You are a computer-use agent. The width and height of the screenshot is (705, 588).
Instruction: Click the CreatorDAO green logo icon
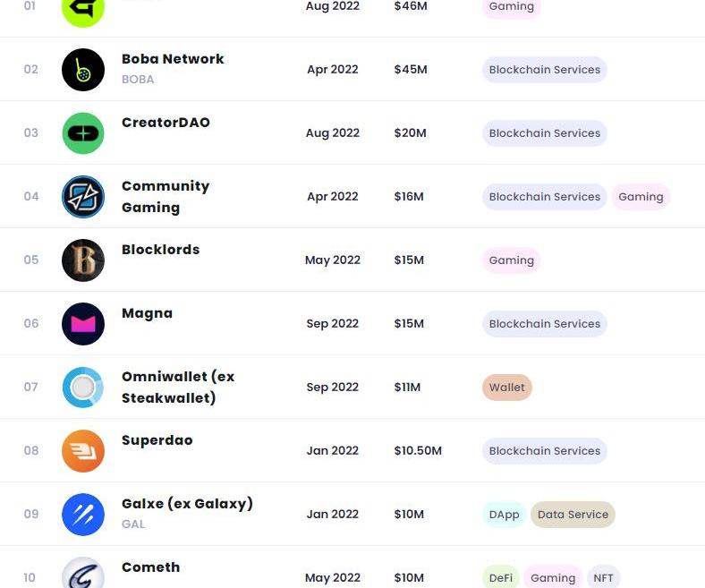83,133
